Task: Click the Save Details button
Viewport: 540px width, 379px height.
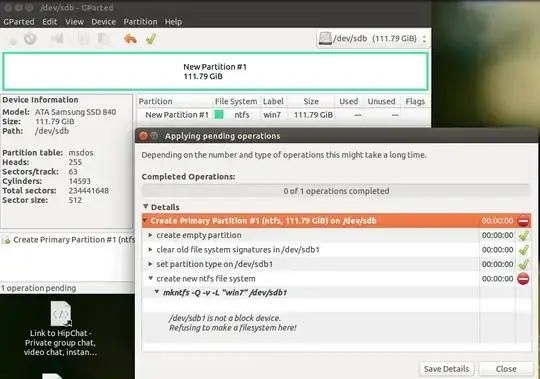Action: point(446,369)
